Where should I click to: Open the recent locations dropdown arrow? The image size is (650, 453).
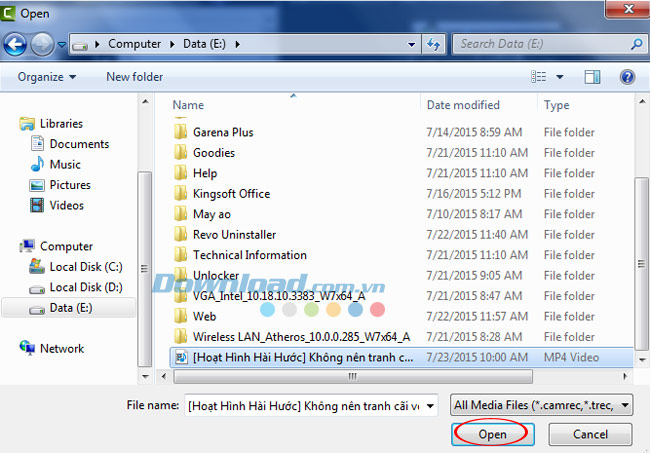[61, 44]
